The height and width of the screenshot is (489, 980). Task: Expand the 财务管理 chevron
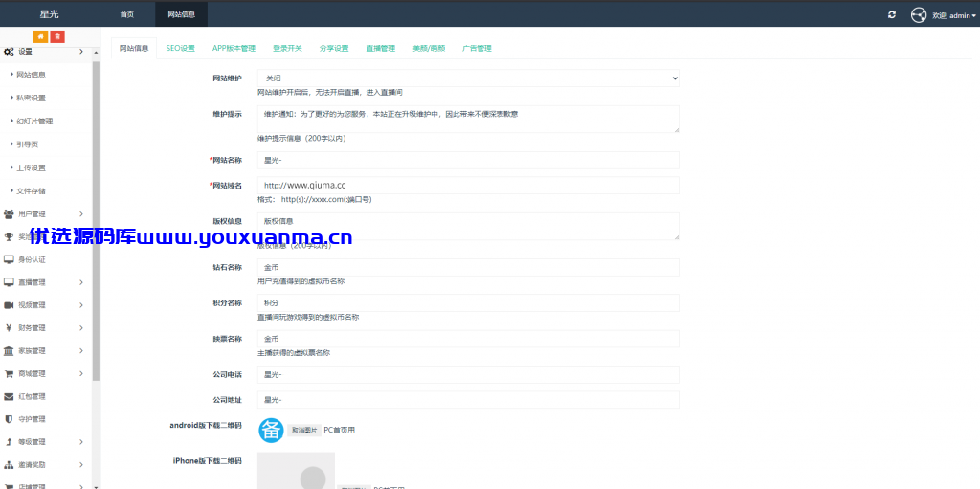(81, 327)
